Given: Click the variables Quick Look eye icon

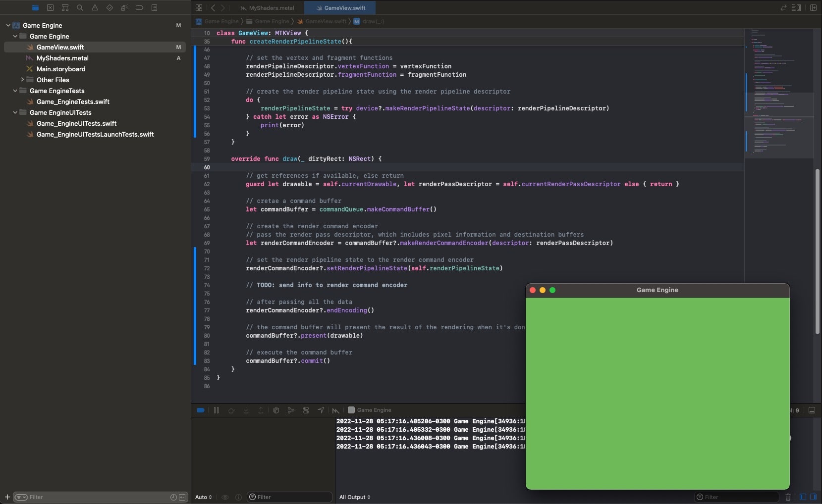Looking at the screenshot, I should pos(225,497).
